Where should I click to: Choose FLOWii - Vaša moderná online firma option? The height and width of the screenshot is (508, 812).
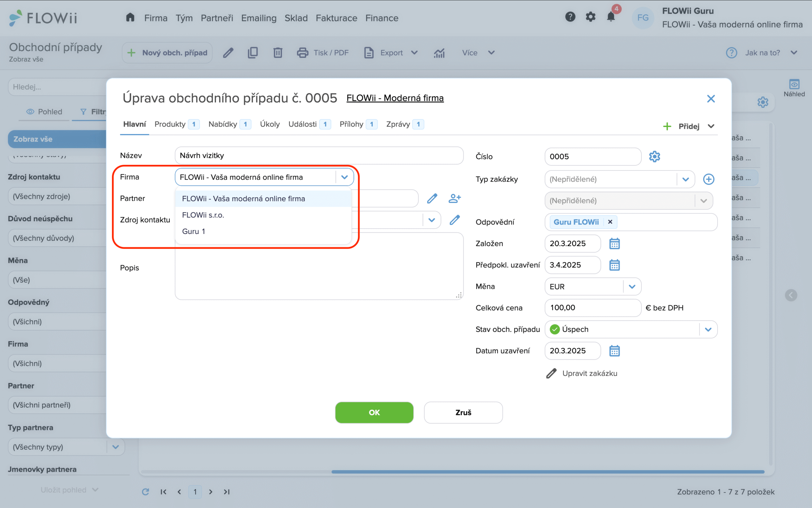[263, 198]
